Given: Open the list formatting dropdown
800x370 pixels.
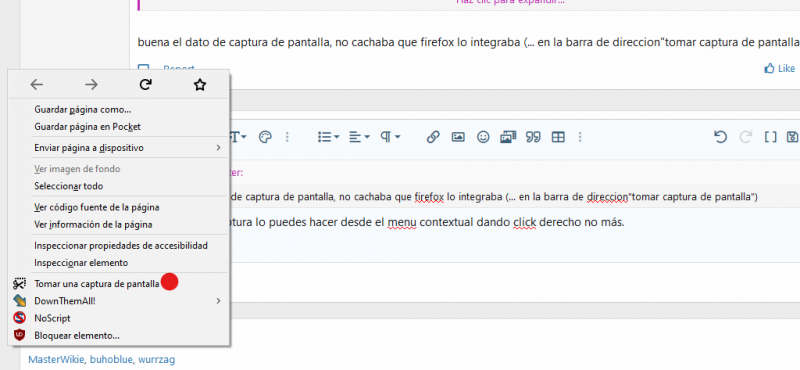Looking at the screenshot, I should 329,137.
